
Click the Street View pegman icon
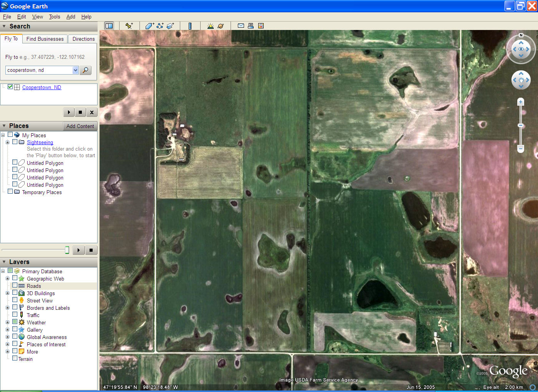[22, 301]
